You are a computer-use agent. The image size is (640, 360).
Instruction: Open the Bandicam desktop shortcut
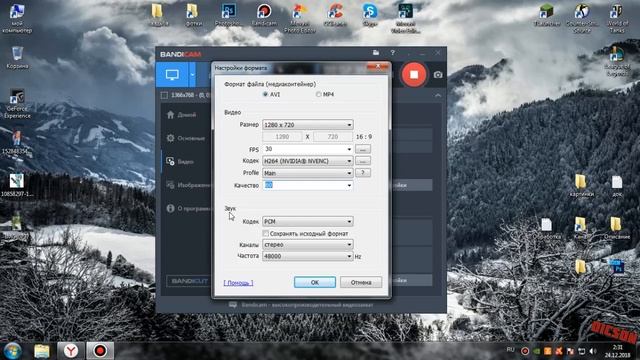264,15
